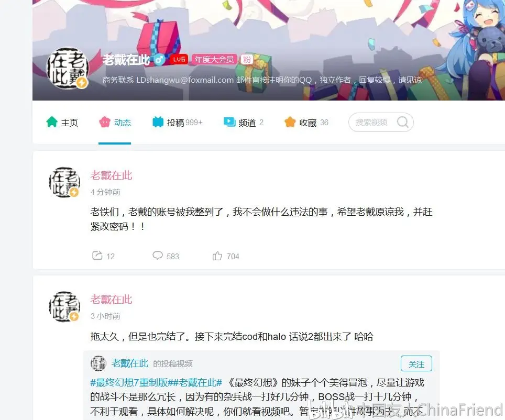This screenshot has height=420, width=505.
Task: Click the share icon with count 12
Action: pyautogui.click(x=97, y=256)
